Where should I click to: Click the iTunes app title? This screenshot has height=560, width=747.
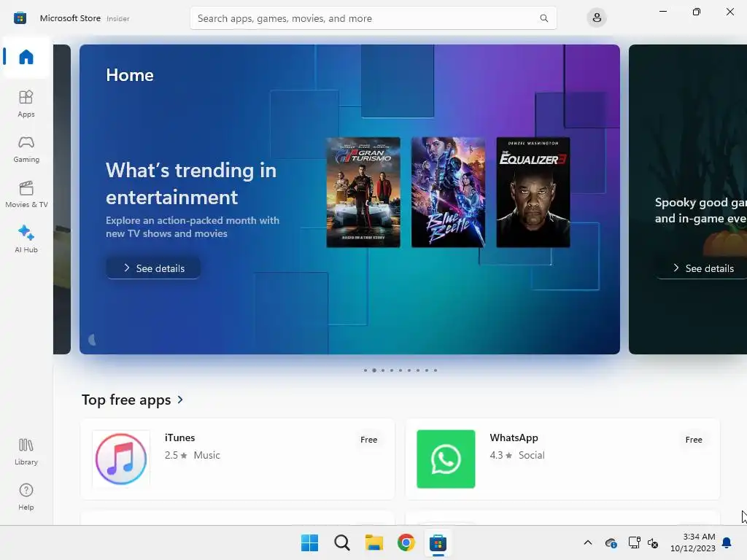pos(179,437)
